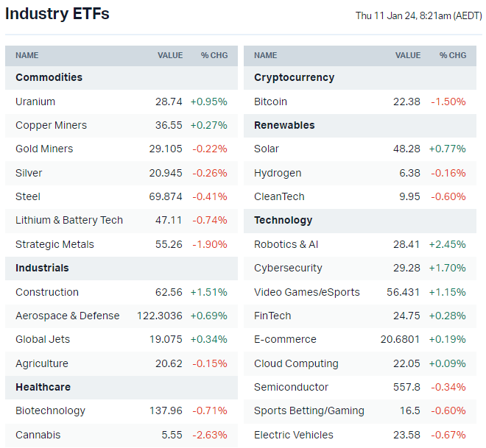The image size is (486, 448).
Task: Open the Electric Vehicles ETF
Action: tap(294, 435)
